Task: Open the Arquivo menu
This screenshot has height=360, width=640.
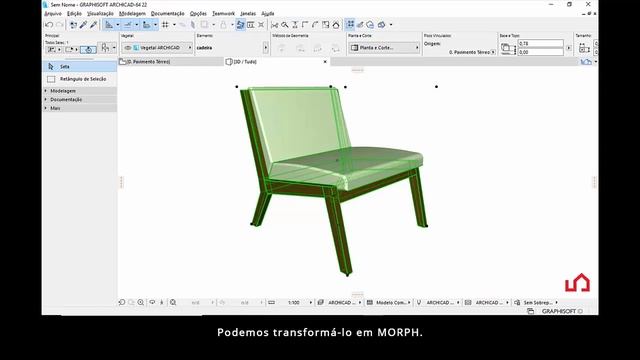Action: point(53,13)
